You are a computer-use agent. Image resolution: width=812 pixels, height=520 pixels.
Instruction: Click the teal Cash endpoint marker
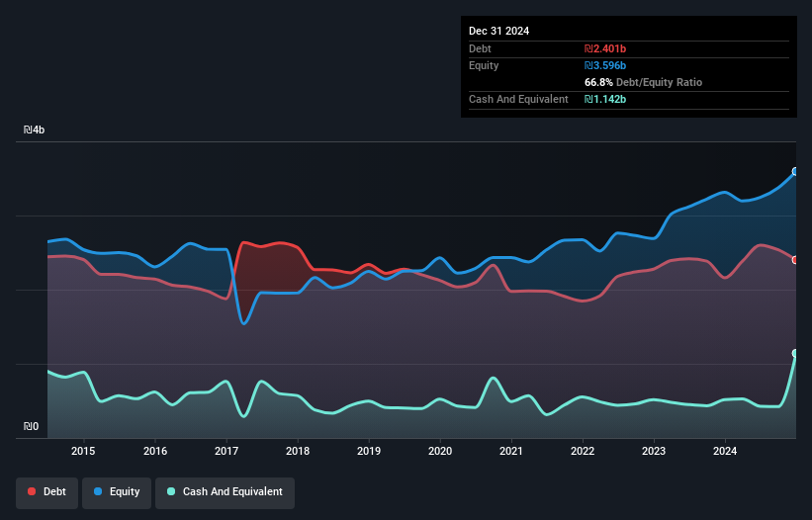pyautogui.click(x=795, y=353)
